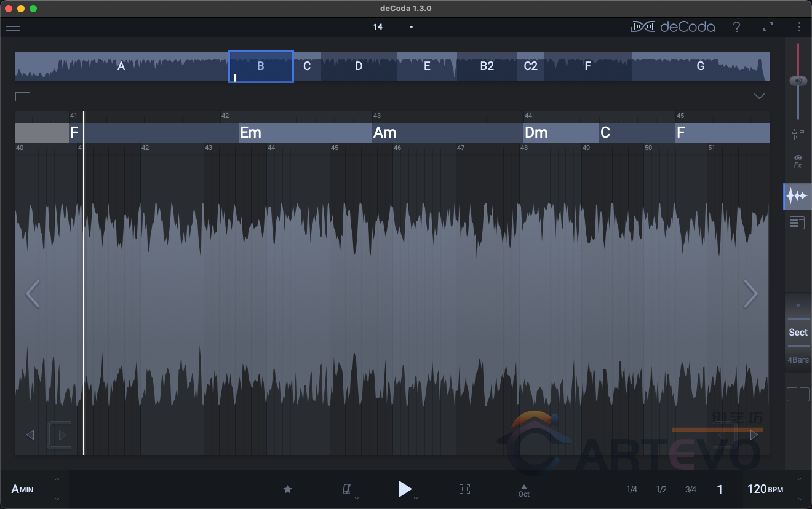Click the F chord at bar 45
The image size is (812, 509).
click(x=722, y=133)
